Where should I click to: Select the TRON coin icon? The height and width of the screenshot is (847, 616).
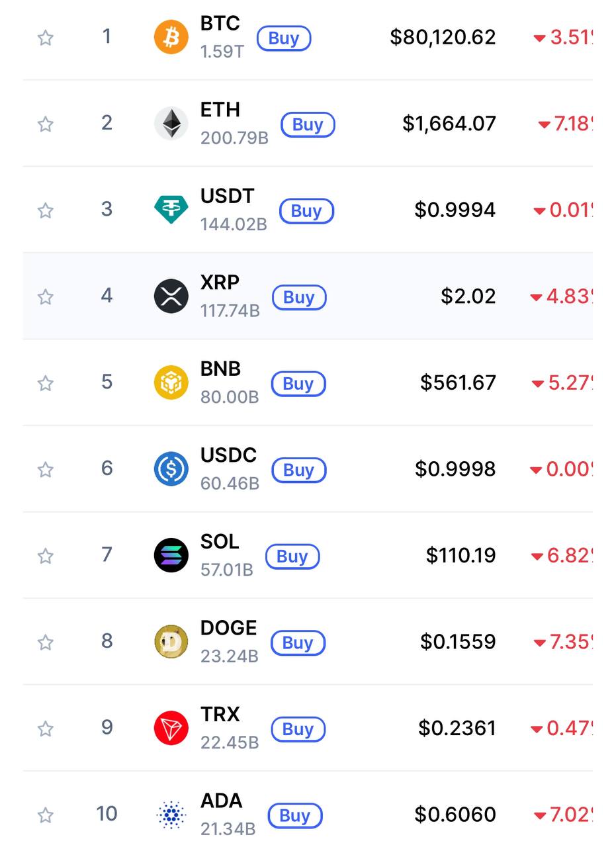171,728
